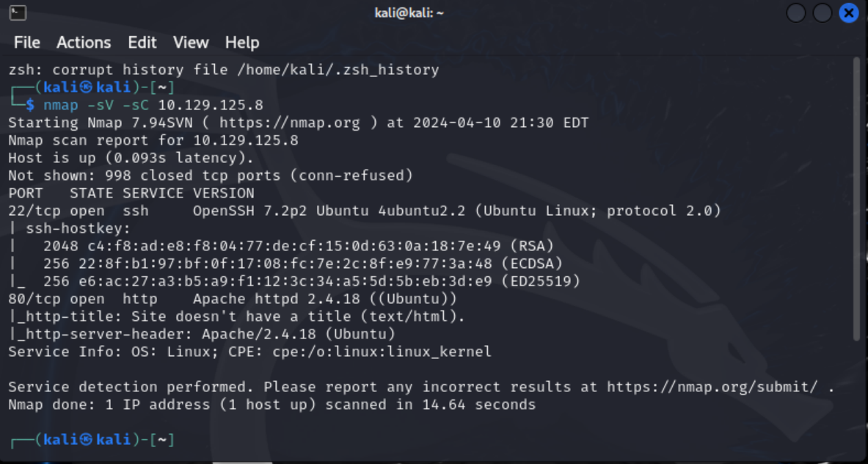Click the blue close button top right
868x464 pixels.
(x=849, y=12)
